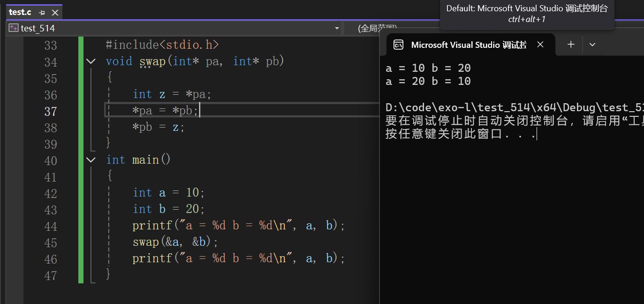Click line number 37 in gutter

[50, 111]
